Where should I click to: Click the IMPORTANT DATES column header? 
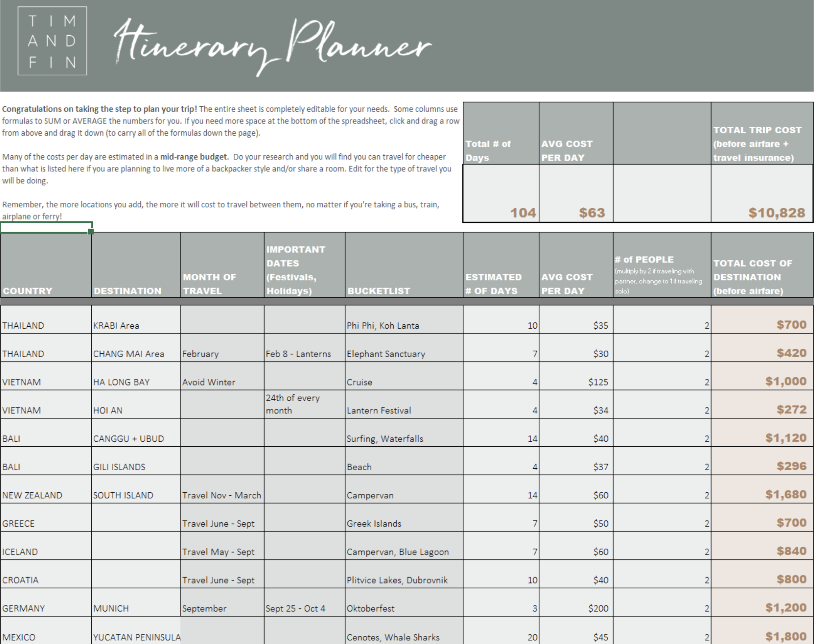pyautogui.click(x=305, y=265)
